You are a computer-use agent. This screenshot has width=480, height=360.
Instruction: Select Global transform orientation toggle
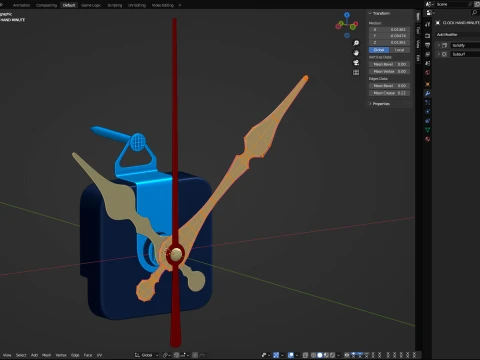click(x=379, y=50)
